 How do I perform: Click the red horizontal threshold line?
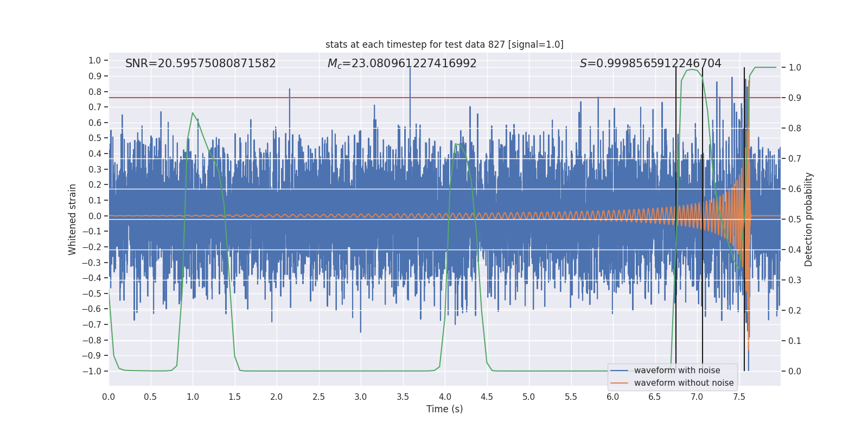click(x=444, y=98)
